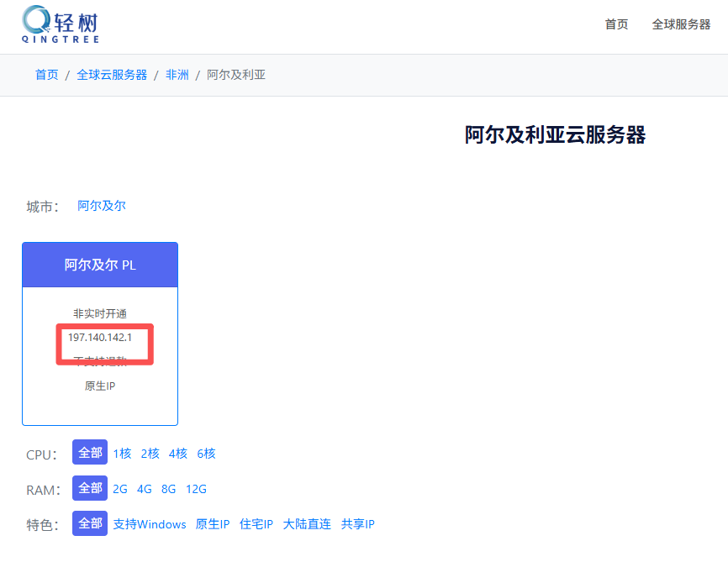Filter by 大陆直连 feature

[307, 524]
